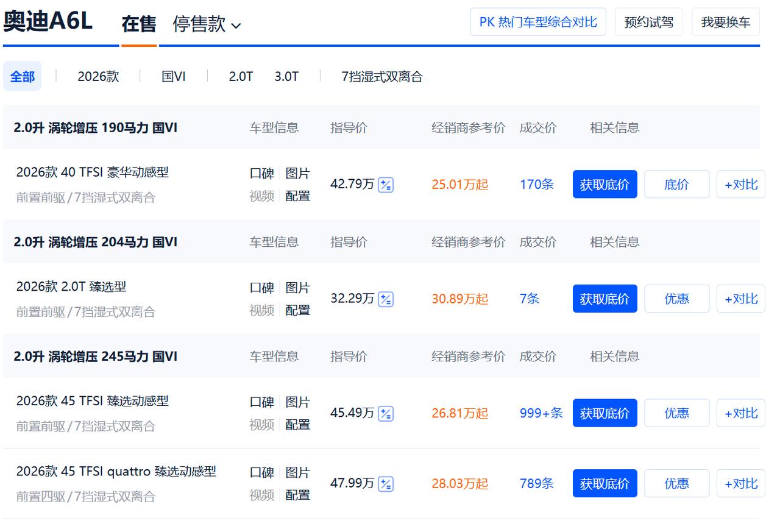Click 2.0升 涡轮增压 190马力 国VI heading
This screenshot has width=780, height=532.
pyautogui.click(x=96, y=128)
